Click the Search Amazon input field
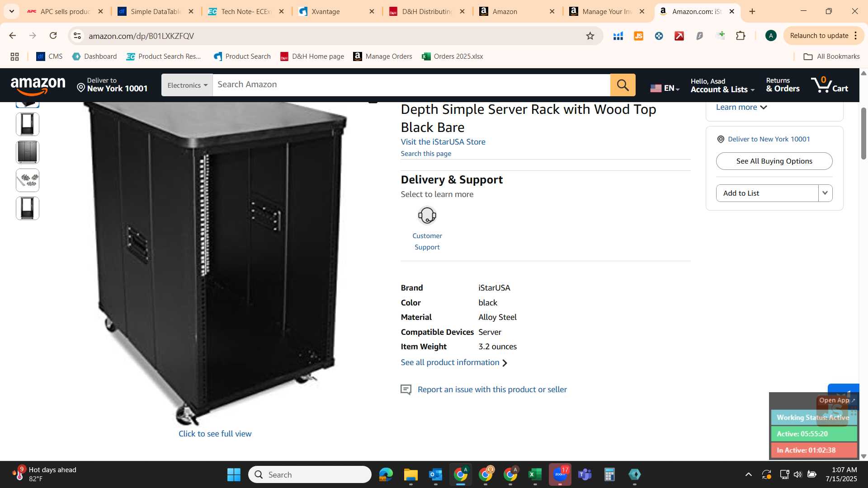868x488 pixels. point(411,85)
